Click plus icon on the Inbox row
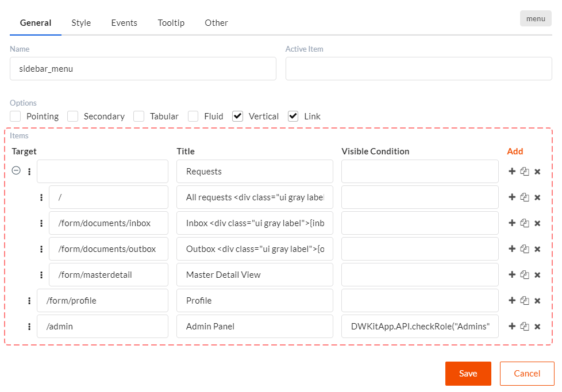562x392 pixels. [512, 223]
